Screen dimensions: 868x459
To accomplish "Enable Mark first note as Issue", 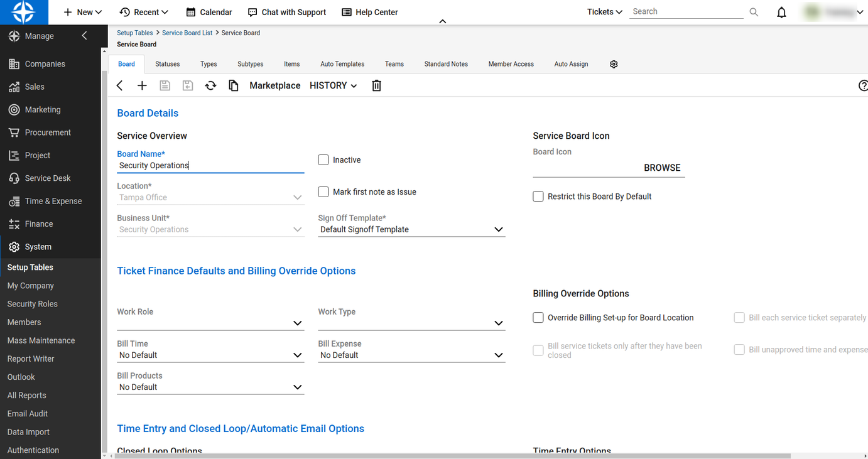I will [323, 192].
